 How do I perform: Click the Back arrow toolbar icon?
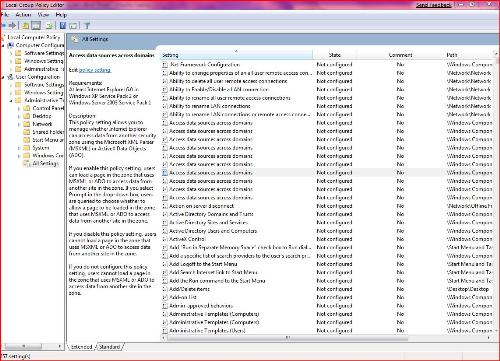(3, 25)
